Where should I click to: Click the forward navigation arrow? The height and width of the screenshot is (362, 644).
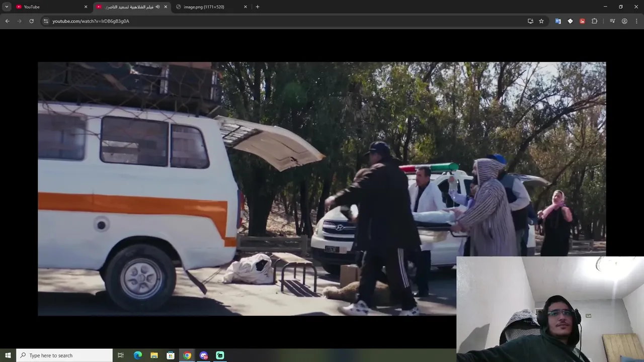point(19,21)
